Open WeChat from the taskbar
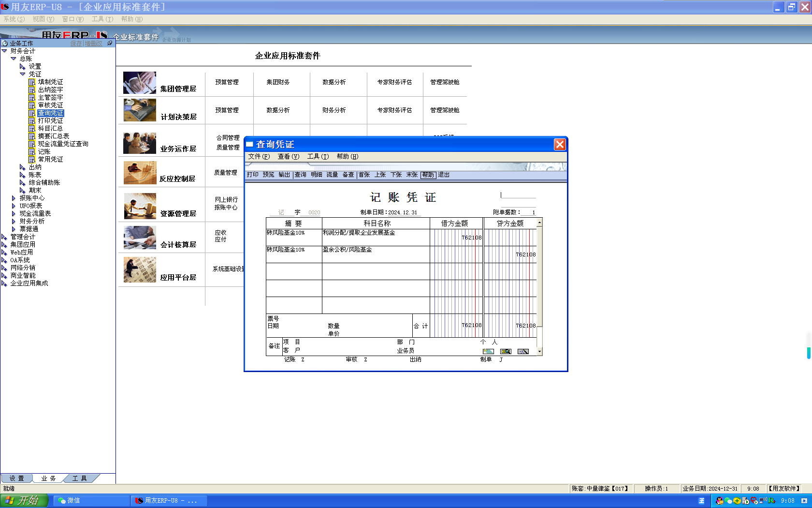 click(69, 501)
